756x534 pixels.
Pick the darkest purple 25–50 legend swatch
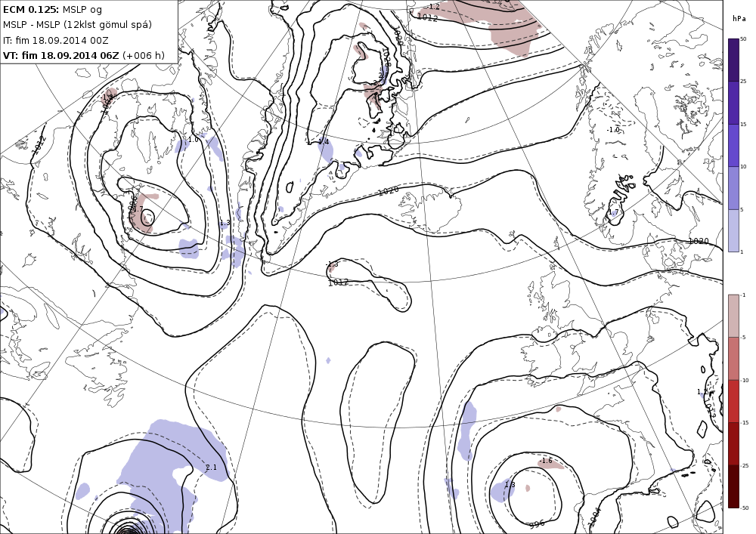click(x=733, y=60)
